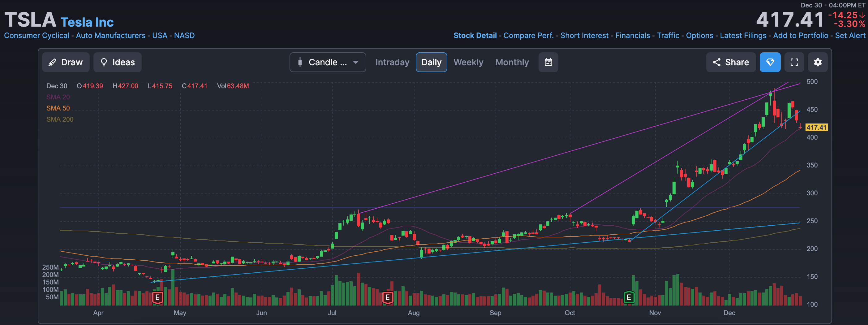The image size is (868, 325).
Task: Toggle the SMA 20 legend label
Action: pyautogui.click(x=58, y=97)
